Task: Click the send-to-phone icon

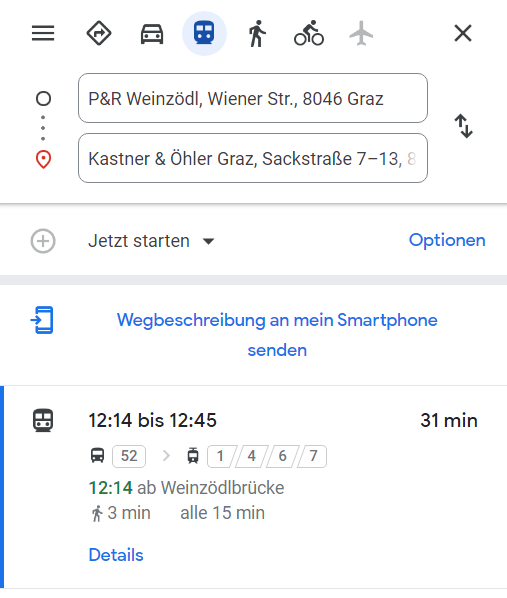Action: click(42, 320)
